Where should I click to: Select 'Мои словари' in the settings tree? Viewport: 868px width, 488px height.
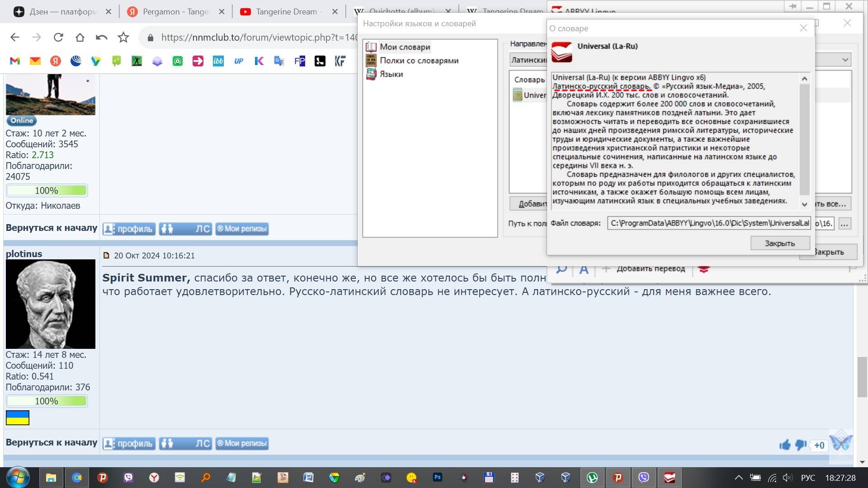tap(404, 47)
